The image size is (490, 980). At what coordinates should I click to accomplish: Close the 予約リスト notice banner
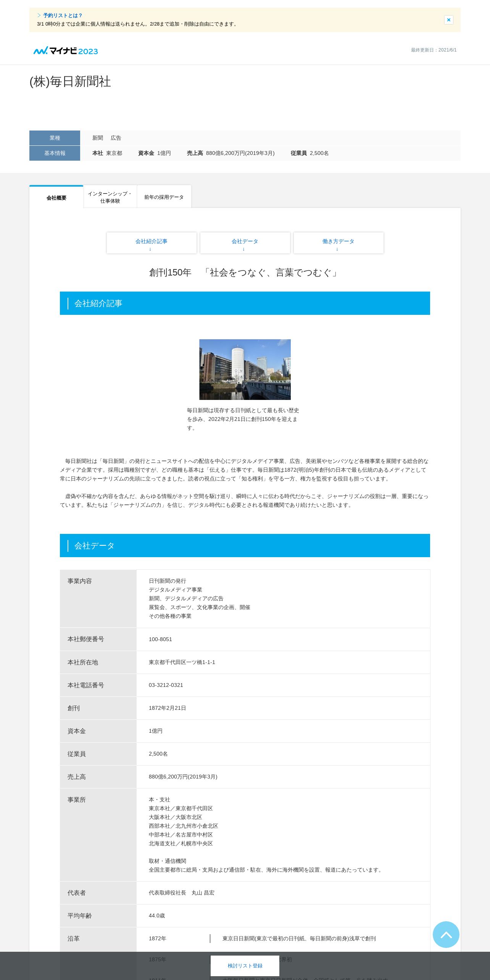click(x=448, y=20)
